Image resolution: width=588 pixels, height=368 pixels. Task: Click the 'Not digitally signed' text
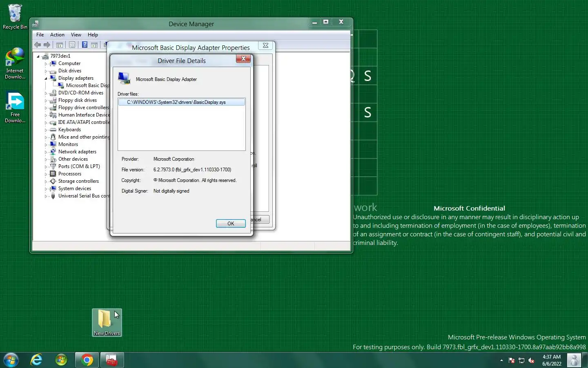pyautogui.click(x=171, y=191)
